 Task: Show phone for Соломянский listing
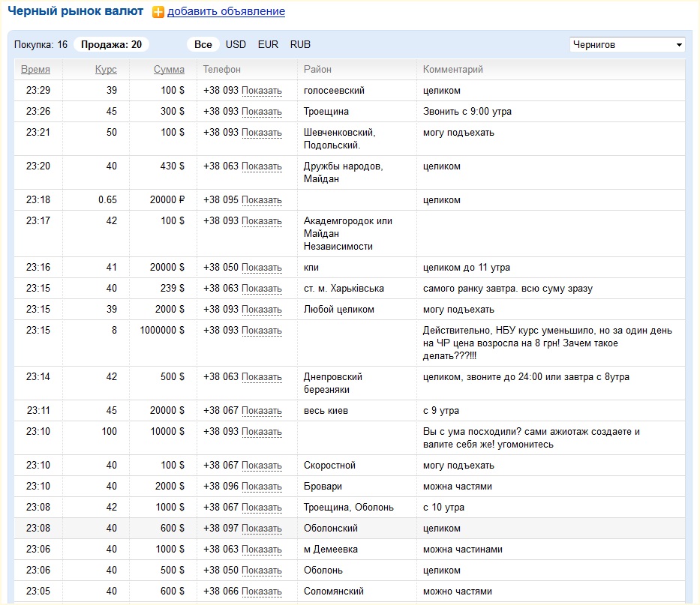262,592
